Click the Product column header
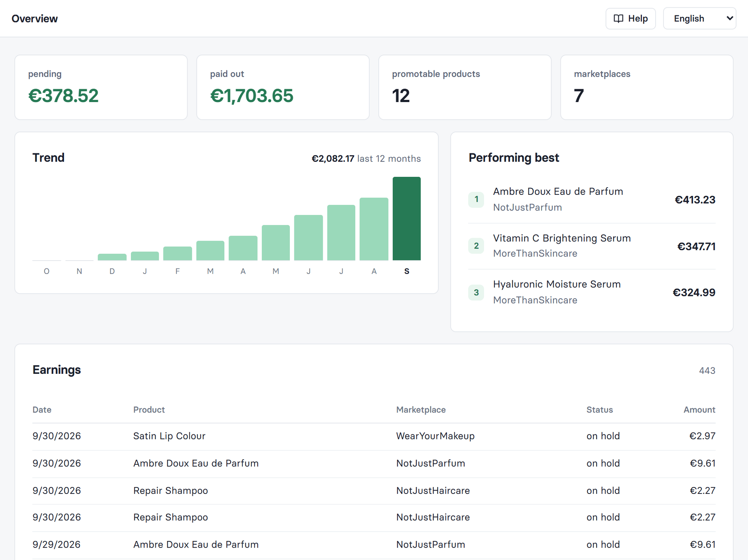748x560 pixels. 149,410
